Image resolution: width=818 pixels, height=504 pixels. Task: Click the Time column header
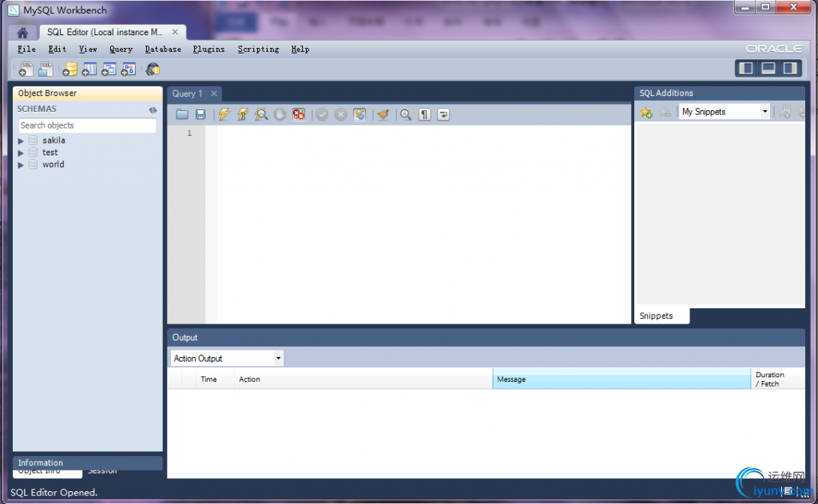coord(214,379)
